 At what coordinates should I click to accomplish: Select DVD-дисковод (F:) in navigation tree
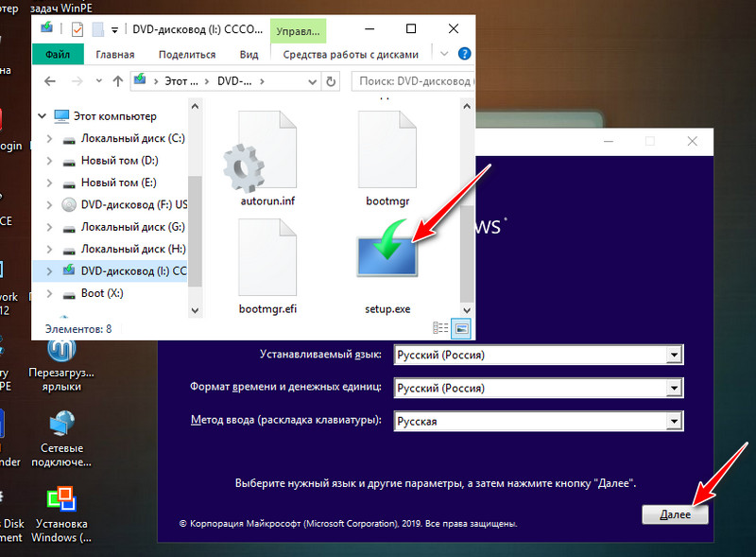[x=133, y=205]
